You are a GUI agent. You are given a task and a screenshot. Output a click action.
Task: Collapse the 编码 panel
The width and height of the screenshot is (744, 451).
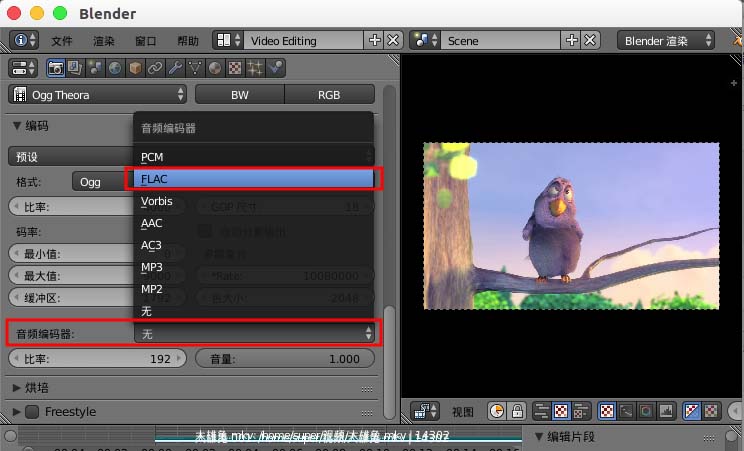(x=17, y=126)
